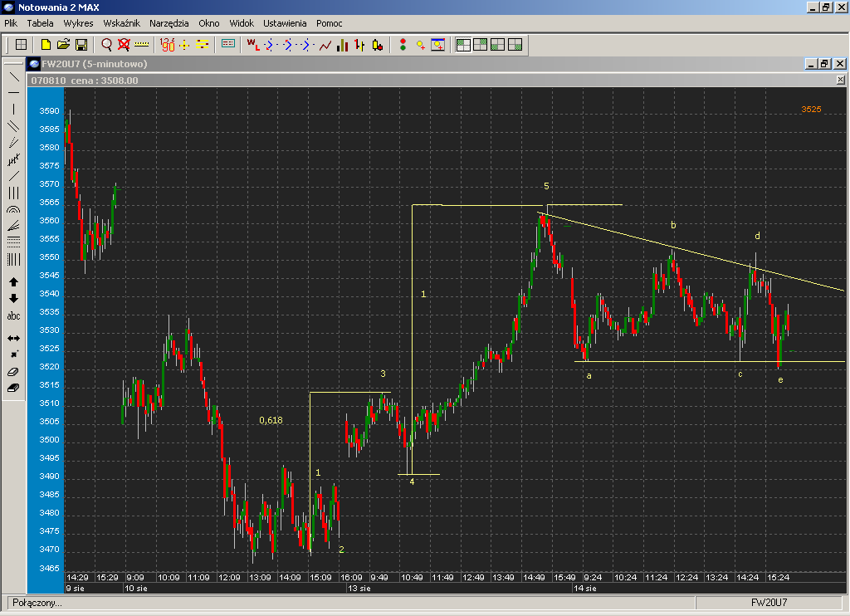The width and height of the screenshot is (850, 616).
Task: Click the Połączony... status text
Action: coord(37,603)
